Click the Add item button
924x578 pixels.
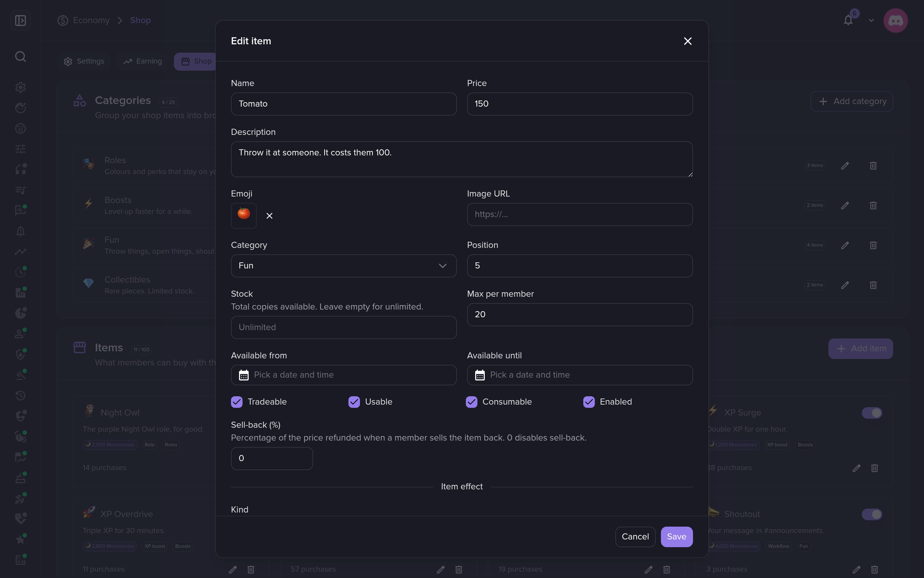click(x=860, y=349)
